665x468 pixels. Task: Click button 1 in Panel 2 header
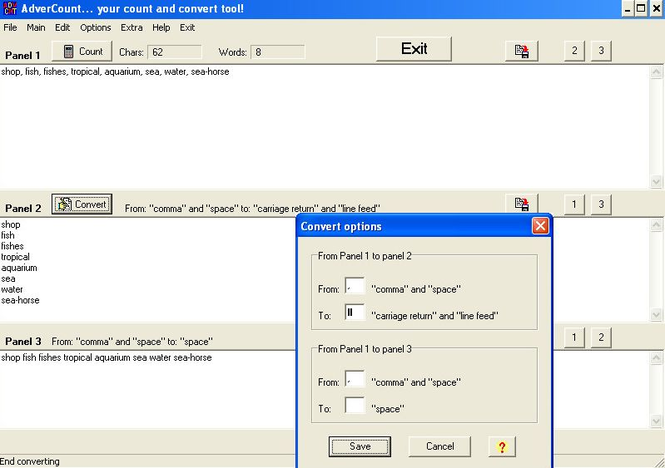[574, 205]
